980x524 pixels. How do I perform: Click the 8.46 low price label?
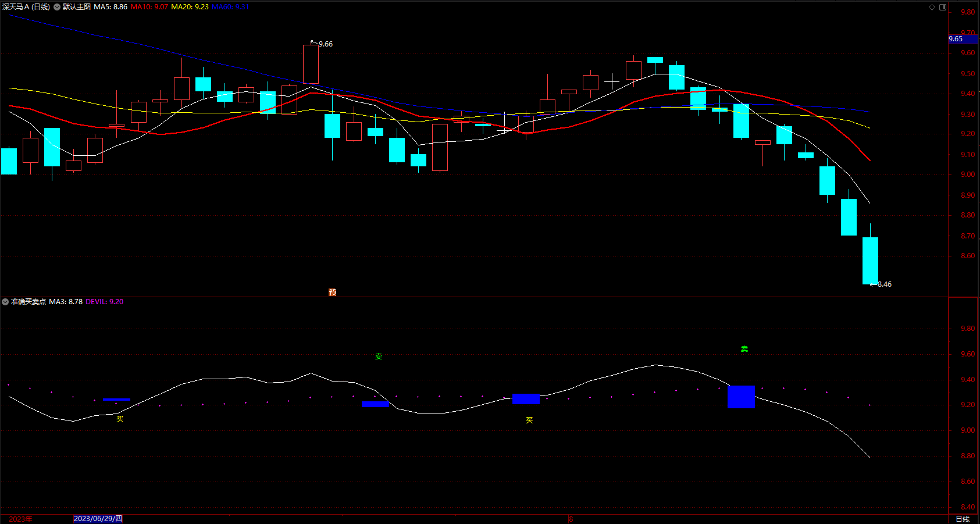point(884,284)
